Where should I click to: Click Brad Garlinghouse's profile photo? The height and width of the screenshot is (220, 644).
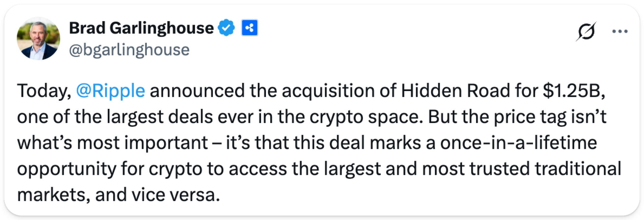point(38,38)
